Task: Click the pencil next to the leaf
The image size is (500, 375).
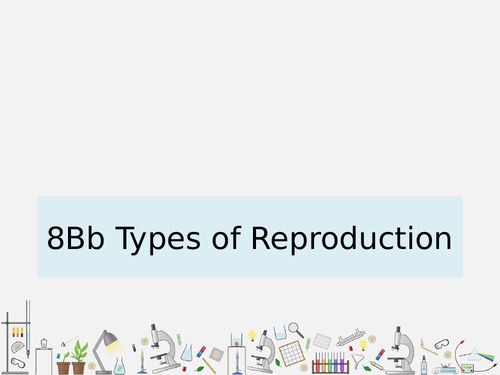Action: pos(209,366)
